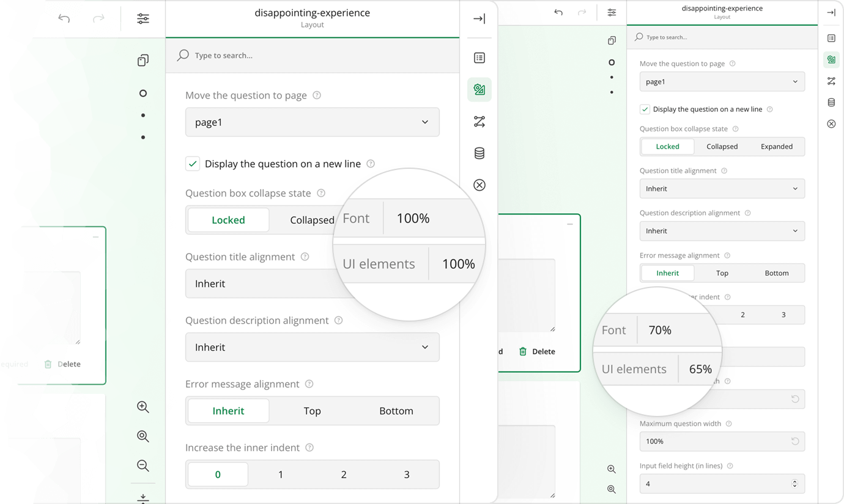
Task: Open the Question description alignment dropdown
Action: click(x=313, y=347)
